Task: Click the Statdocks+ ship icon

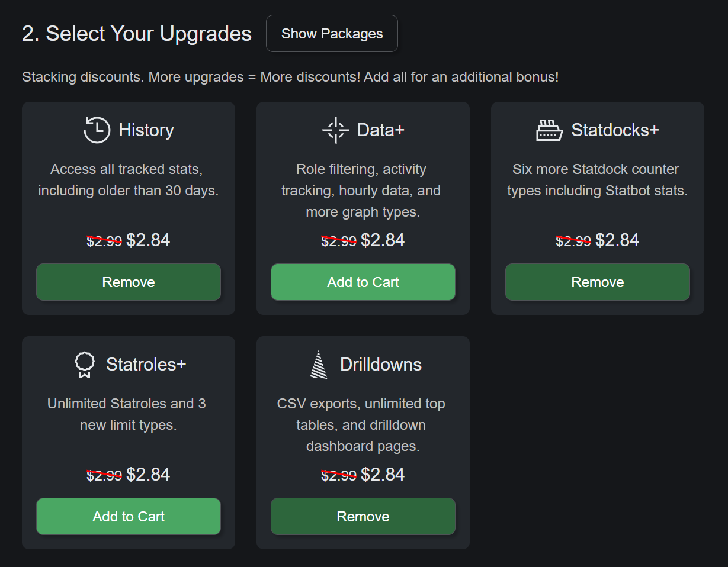Action: click(549, 130)
